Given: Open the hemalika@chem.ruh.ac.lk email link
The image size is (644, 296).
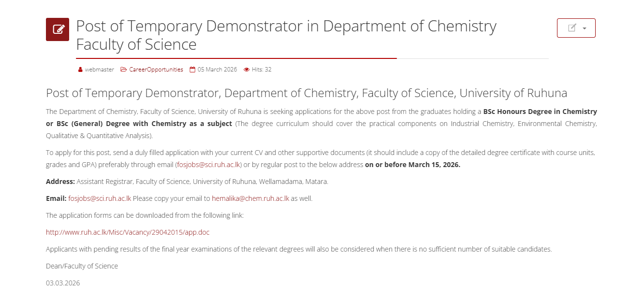Looking at the screenshot, I should tap(250, 198).
